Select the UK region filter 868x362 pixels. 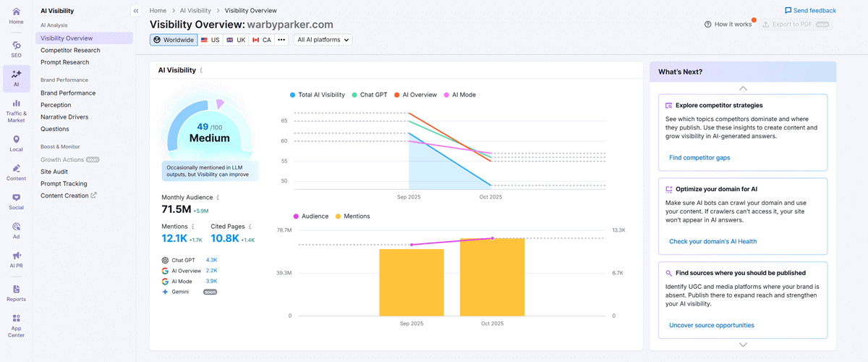coord(236,40)
